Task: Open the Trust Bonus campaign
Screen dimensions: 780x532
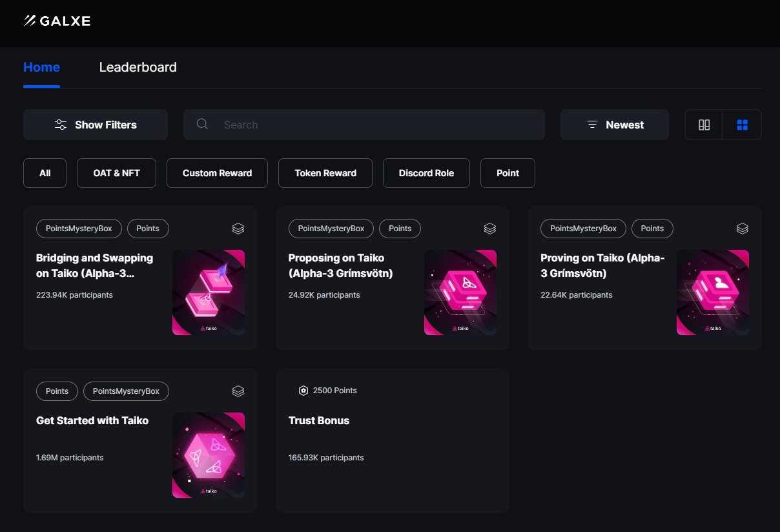Action: (319, 420)
